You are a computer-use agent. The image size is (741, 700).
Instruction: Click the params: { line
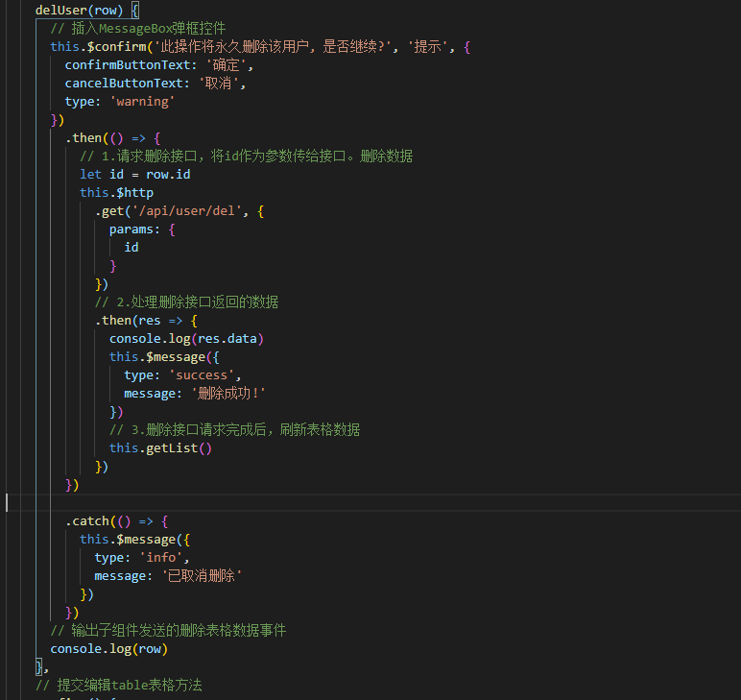pos(142,229)
